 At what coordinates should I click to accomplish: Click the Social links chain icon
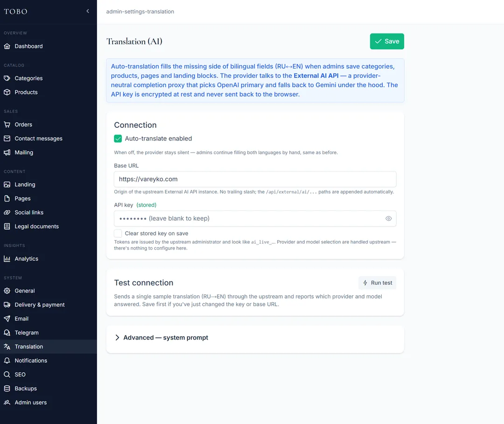pos(7,213)
